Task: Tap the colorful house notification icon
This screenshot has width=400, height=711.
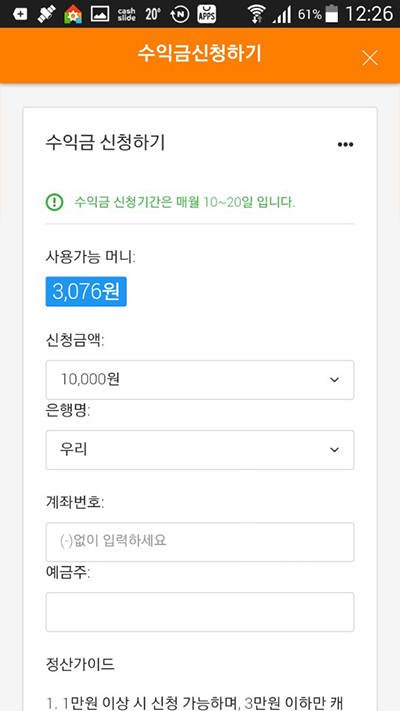Action: pyautogui.click(x=73, y=14)
